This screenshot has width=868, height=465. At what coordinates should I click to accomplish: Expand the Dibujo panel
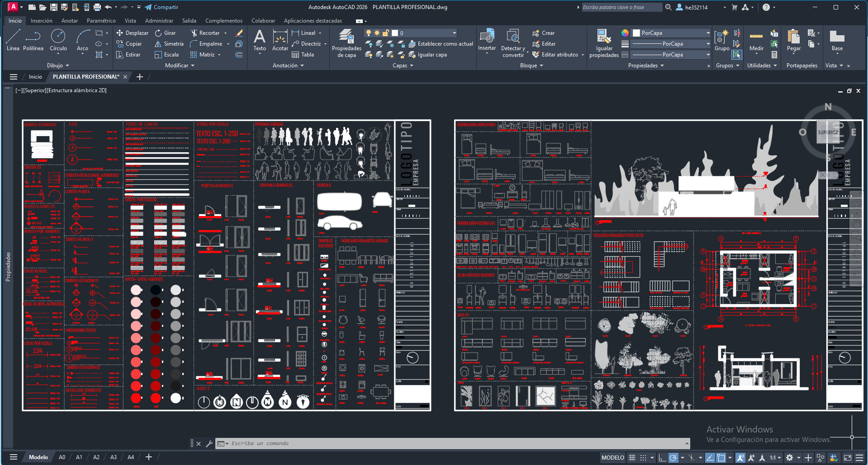(x=58, y=66)
